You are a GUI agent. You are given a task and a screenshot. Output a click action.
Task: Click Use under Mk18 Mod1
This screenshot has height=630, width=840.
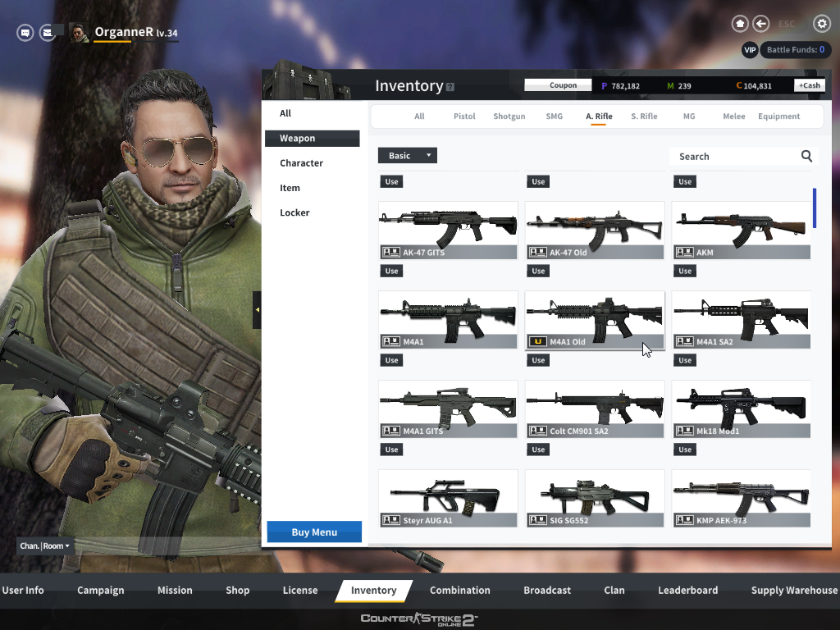point(685,450)
